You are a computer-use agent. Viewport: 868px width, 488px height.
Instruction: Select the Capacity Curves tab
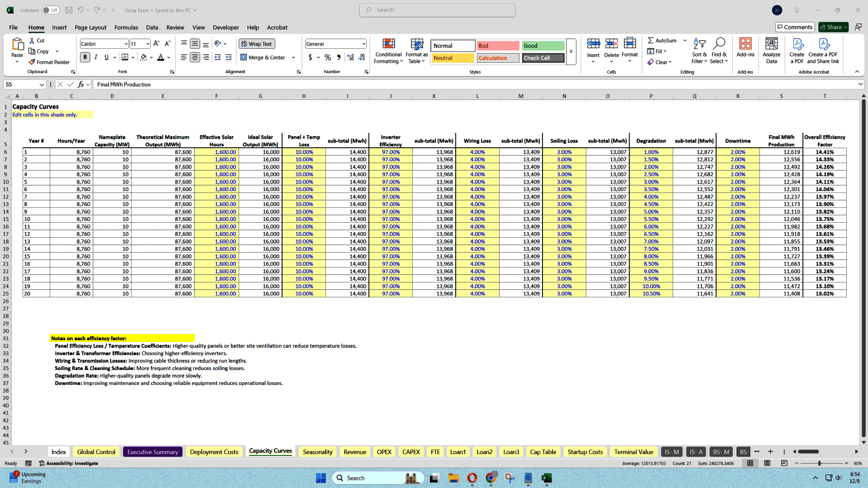point(270,451)
